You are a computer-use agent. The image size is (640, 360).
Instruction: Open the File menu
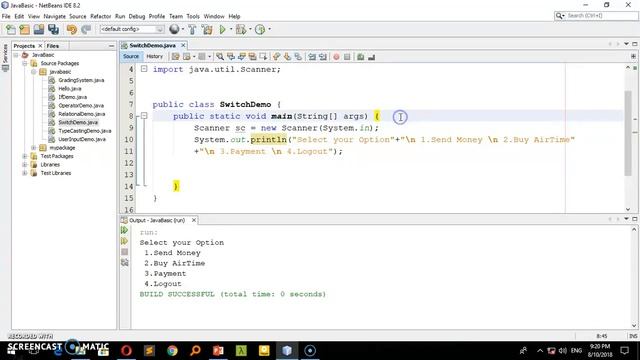[6, 16]
